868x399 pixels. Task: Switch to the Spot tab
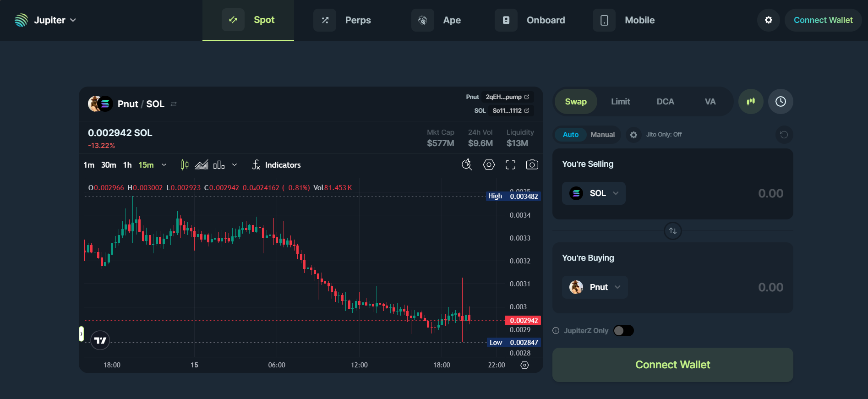[248, 20]
